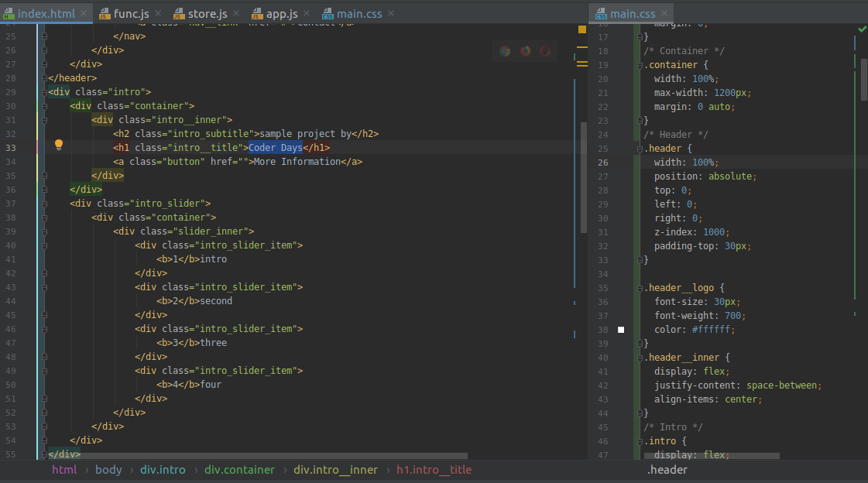The width and height of the screenshot is (868, 483).
Task: Open page preview in Opera browser icon
Action: 545,51
